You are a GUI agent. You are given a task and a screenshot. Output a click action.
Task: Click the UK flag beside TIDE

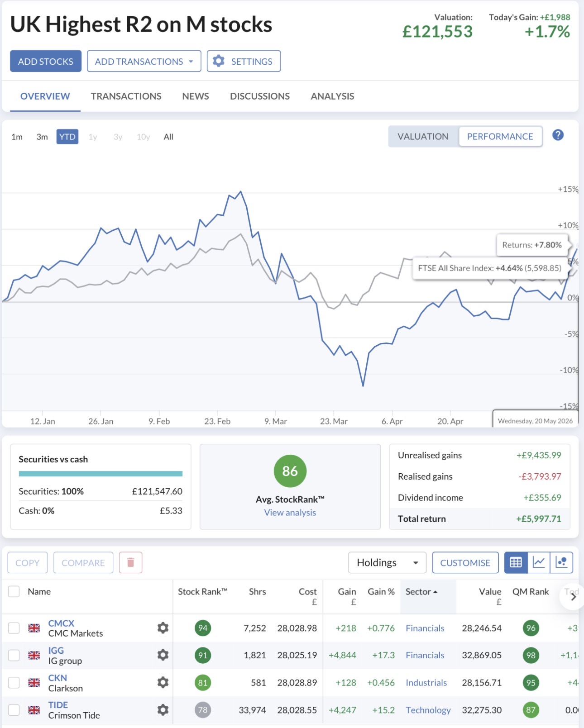click(34, 710)
